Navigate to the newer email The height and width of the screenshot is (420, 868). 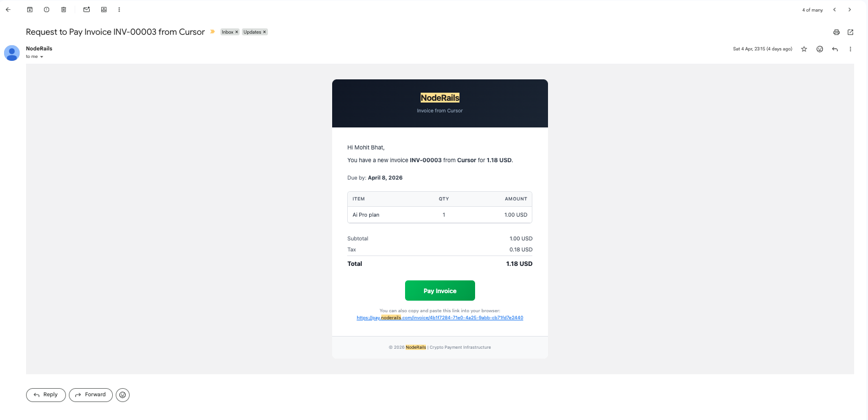pos(834,9)
